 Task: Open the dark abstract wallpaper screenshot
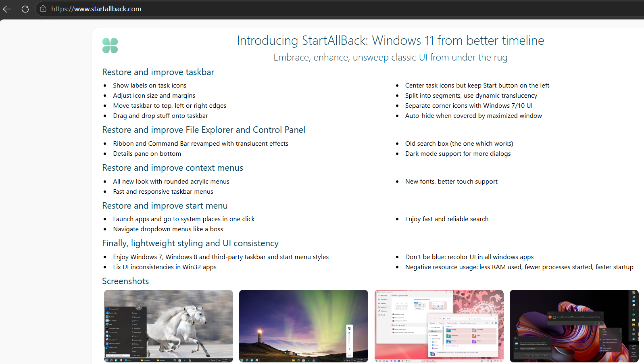tap(574, 326)
